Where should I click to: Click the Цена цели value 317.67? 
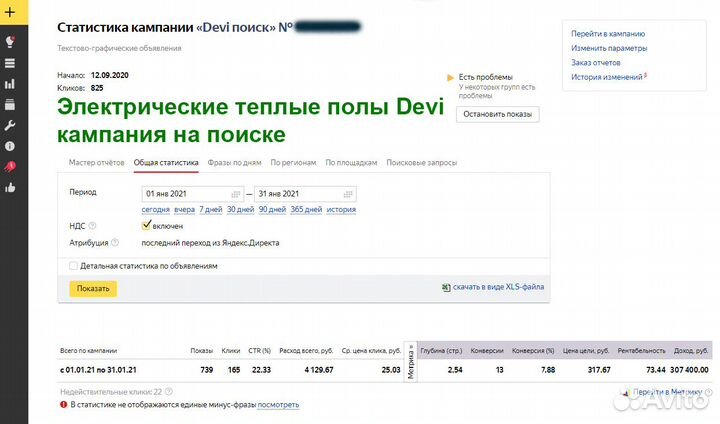tap(599, 370)
